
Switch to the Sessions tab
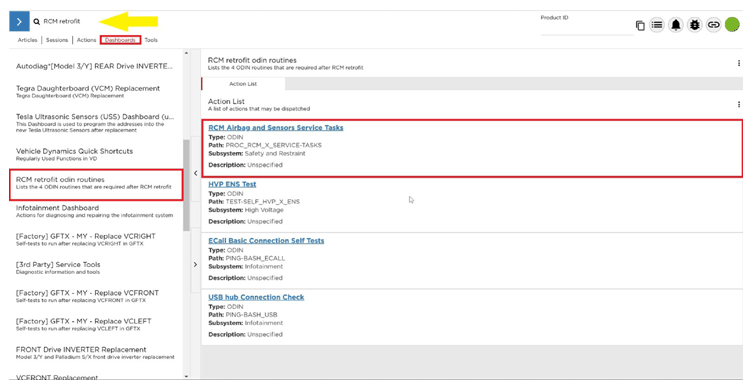tap(57, 40)
